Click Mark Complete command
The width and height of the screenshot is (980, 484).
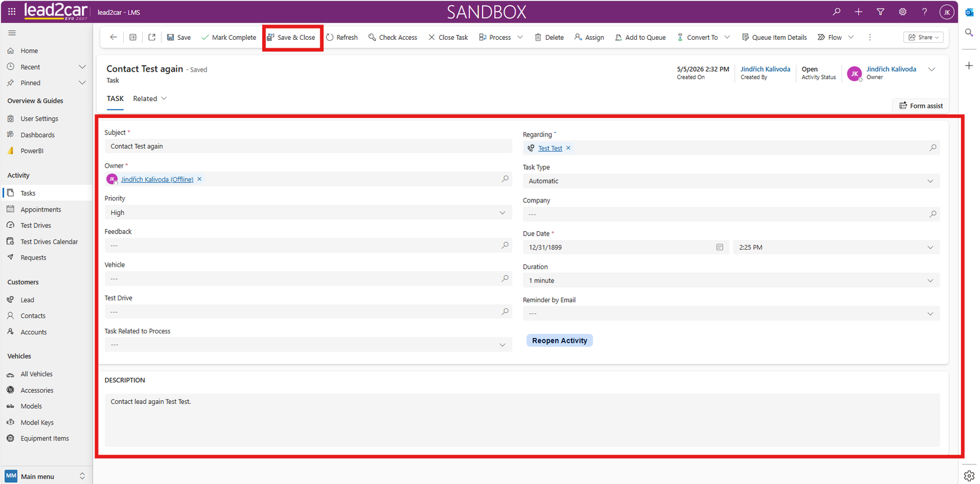(x=228, y=37)
